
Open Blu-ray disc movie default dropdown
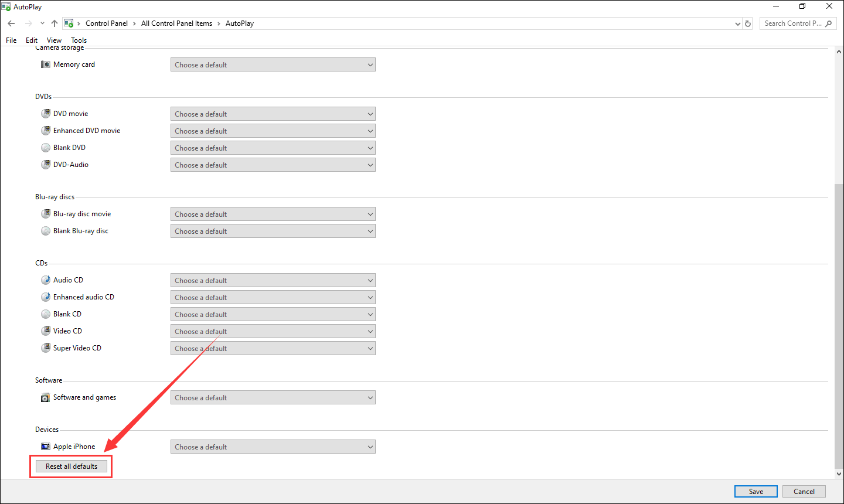tap(273, 214)
